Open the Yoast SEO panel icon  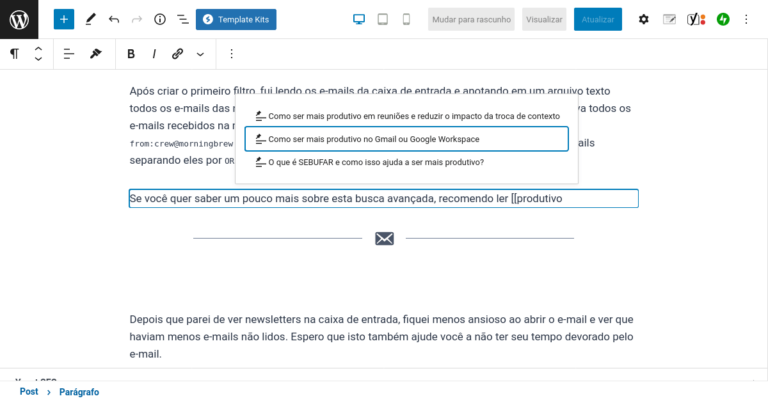tap(696, 20)
